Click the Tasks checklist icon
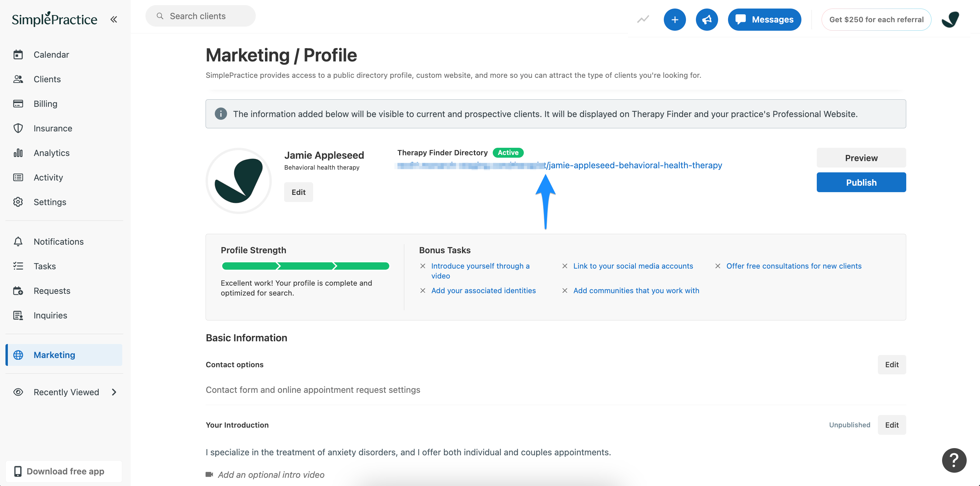This screenshot has width=980, height=486. point(18,266)
